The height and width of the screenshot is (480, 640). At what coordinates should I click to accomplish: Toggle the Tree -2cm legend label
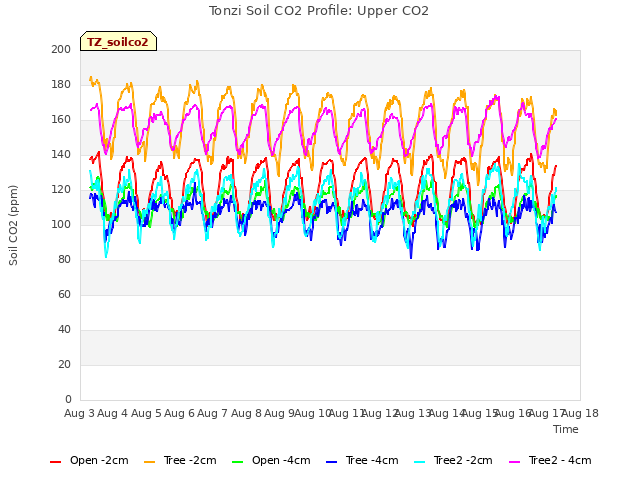pyautogui.click(x=190, y=460)
